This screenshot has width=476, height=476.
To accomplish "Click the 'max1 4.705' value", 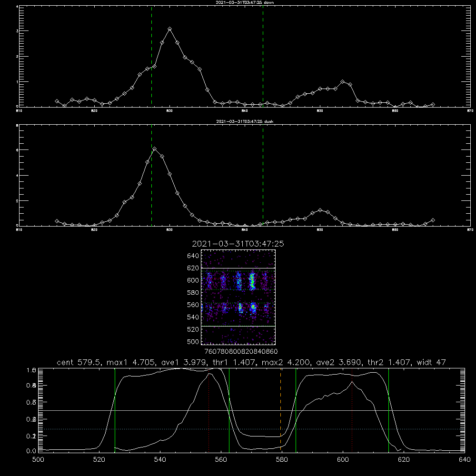I will 132,362.
